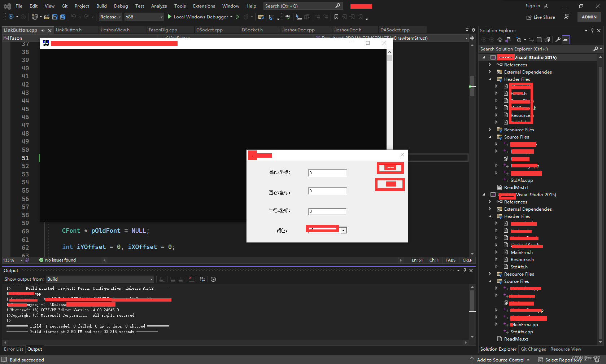Click the 圆心X坐标 input field

(327, 173)
